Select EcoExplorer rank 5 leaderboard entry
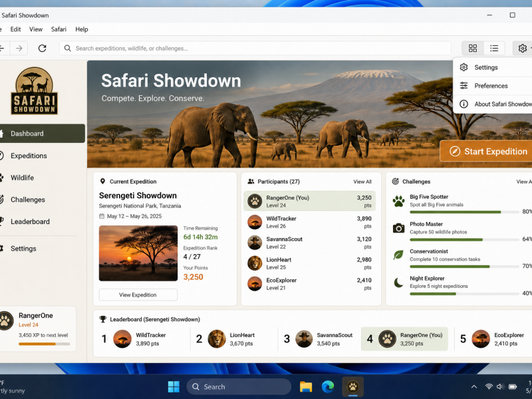532x399 pixels. 492,339
